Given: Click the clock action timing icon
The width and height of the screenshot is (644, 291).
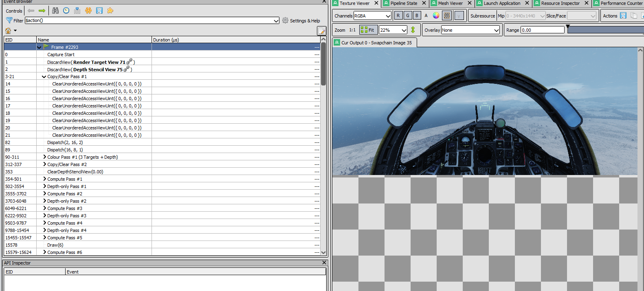Looking at the screenshot, I should (x=66, y=11).
